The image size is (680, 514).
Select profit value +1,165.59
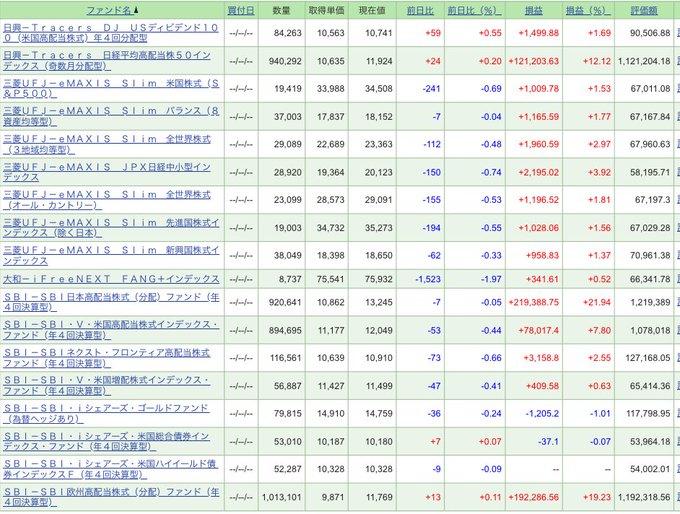pyautogui.click(x=539, y=117)
